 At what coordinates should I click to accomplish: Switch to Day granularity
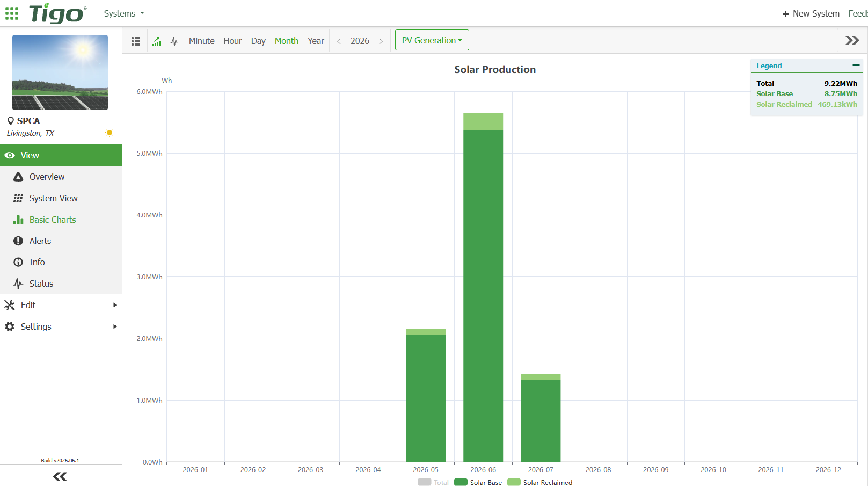pos(258,41)
